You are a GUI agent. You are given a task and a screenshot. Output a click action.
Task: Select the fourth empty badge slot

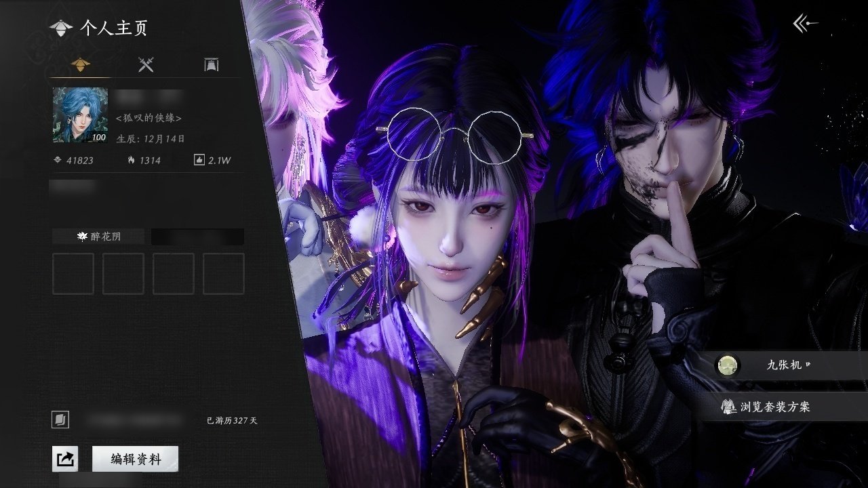coord(224,274)
